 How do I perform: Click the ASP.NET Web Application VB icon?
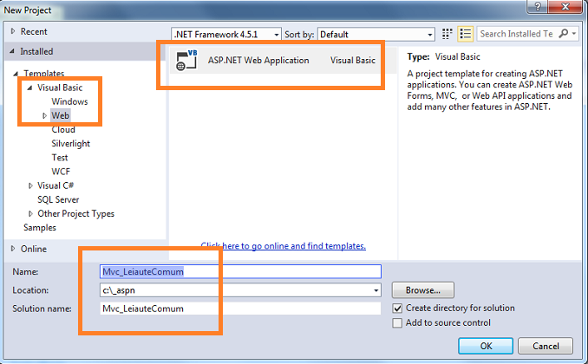click(x=186, y=60)
